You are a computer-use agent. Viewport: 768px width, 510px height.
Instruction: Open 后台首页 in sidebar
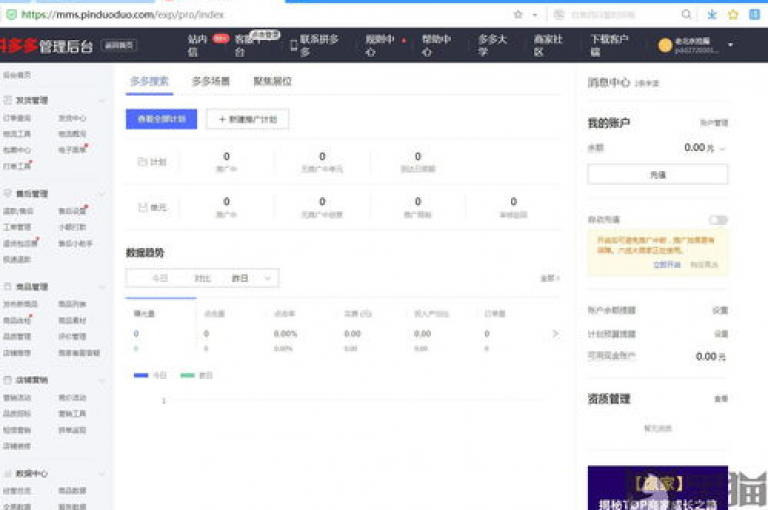pyautogui.click(x=17, y=75)
